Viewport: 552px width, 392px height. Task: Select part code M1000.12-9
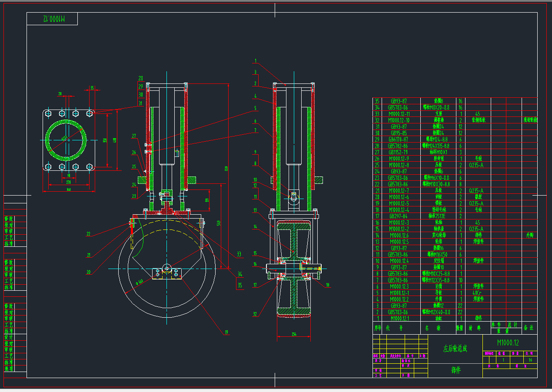399,159
